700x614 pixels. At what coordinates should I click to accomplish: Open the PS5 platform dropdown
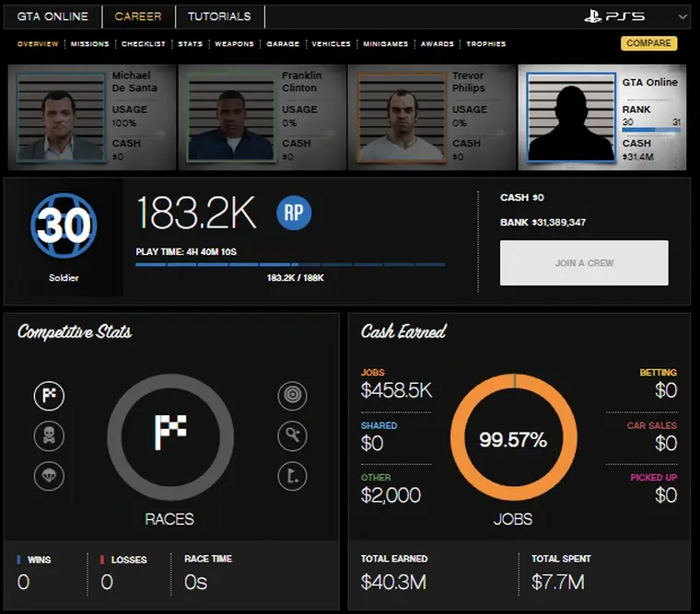682,17
